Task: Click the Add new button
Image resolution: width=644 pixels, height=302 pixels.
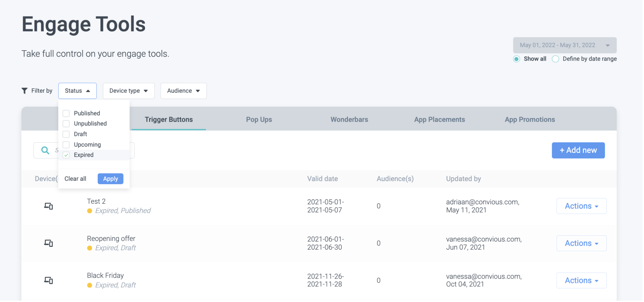Action: pyautogui.click(x=578, y=150)
